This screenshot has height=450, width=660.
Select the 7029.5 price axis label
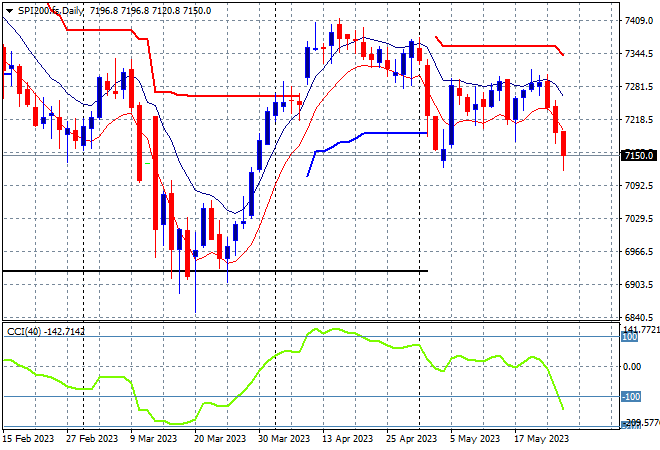pyautogui.click(x=639, y=218)
